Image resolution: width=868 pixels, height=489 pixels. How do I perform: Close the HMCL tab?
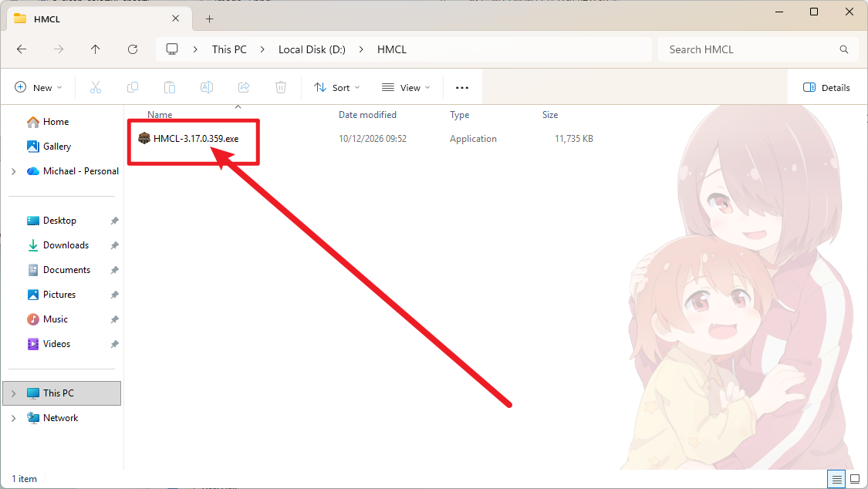[175, 19]
